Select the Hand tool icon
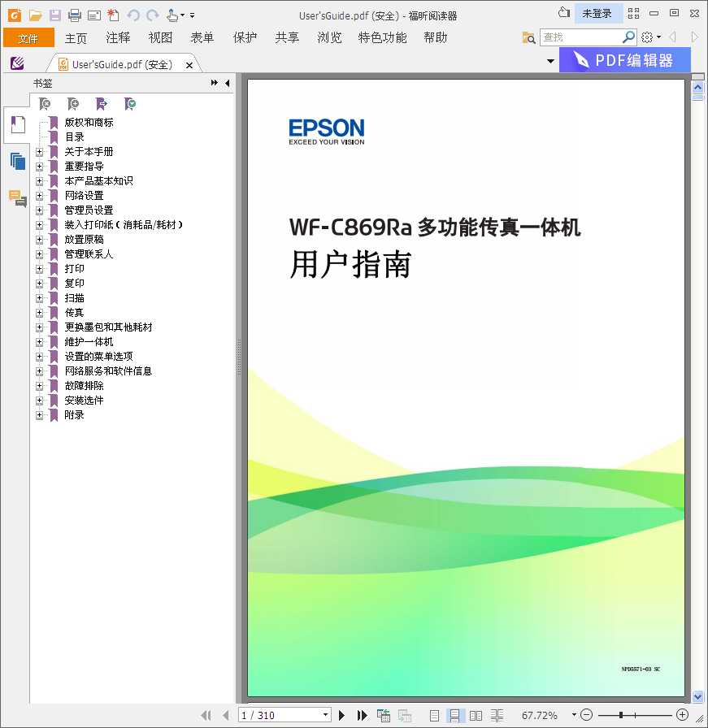 tap(172, 15)
